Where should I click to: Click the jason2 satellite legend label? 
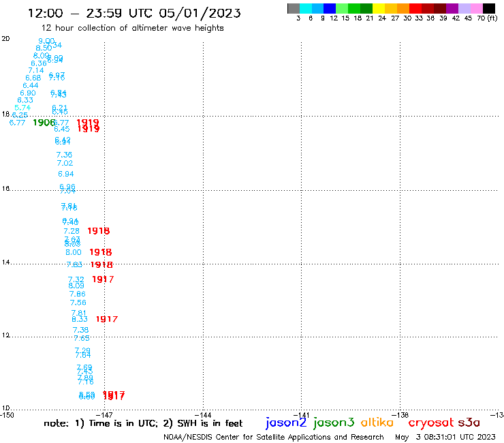[x=286, y=423]
